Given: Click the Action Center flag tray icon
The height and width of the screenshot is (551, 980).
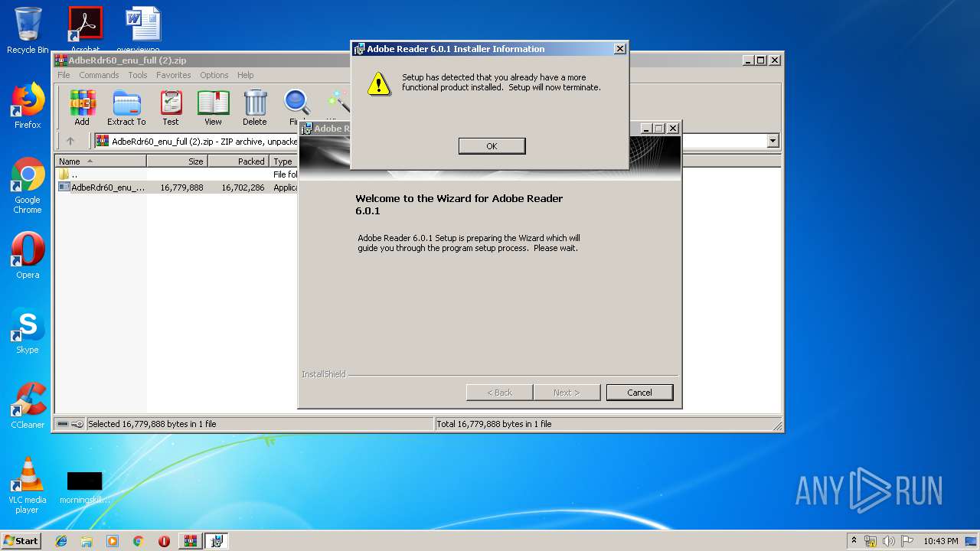Looking at the screenshot, I should pos(907,541).
